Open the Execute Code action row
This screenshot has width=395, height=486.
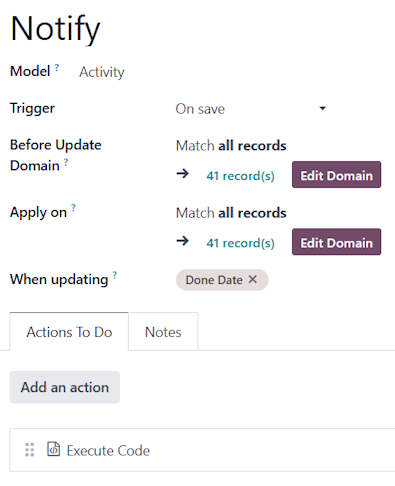[202, 450]
